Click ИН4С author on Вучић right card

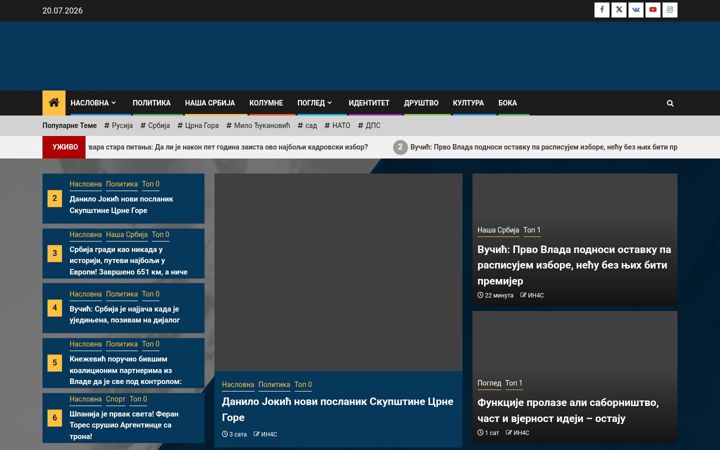pos(532,295)
